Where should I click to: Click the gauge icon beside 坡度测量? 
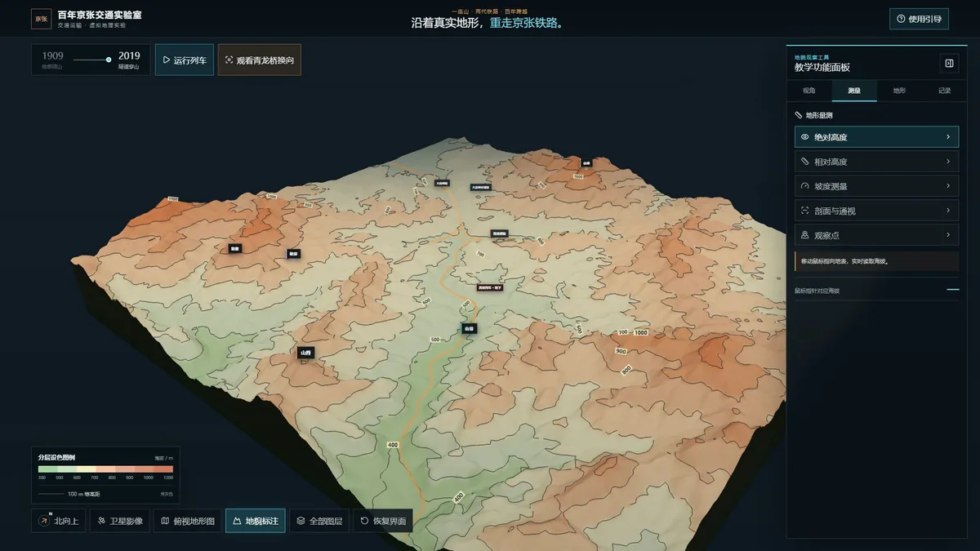(805, 186)
